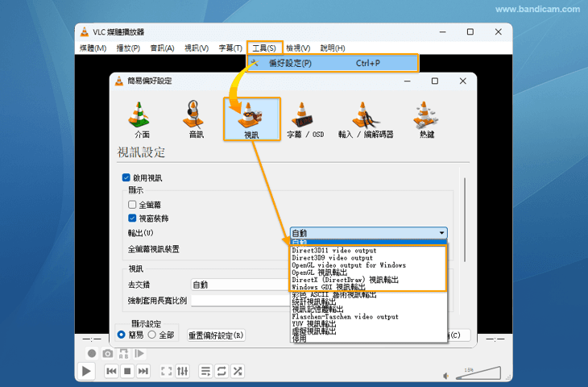Adjust the volume slider triangle
Screen dimensions: 588x387
point(478,372)
